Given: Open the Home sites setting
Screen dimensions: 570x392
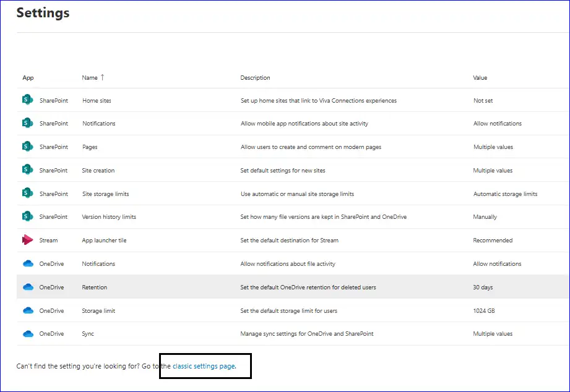Looking at the screenshot, I should 97,100.
